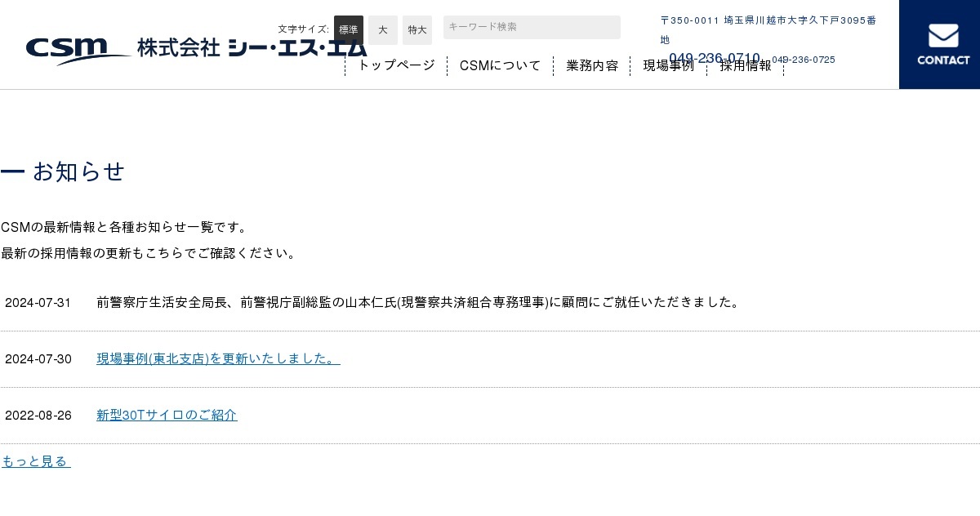
Task: Click the keyword search field
Action: pos(532,27)
